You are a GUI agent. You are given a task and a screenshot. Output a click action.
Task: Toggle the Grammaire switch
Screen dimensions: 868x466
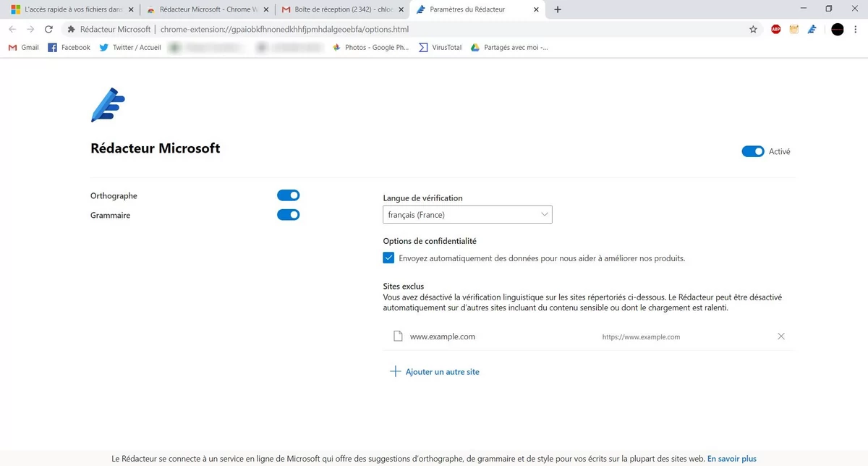(288, 214)
